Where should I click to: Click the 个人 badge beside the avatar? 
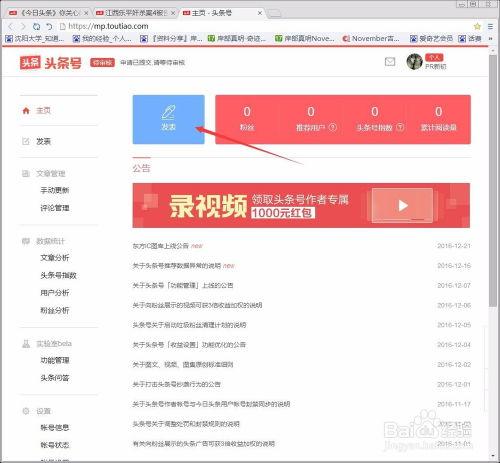click(434, 58)
